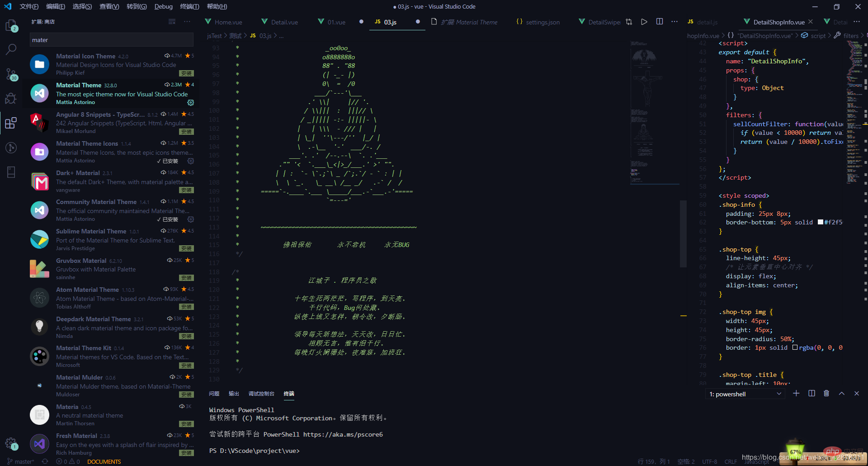Open the 编辑(E) menu
868x466 pixels.
pyautogui.click(x=56, y=6)
